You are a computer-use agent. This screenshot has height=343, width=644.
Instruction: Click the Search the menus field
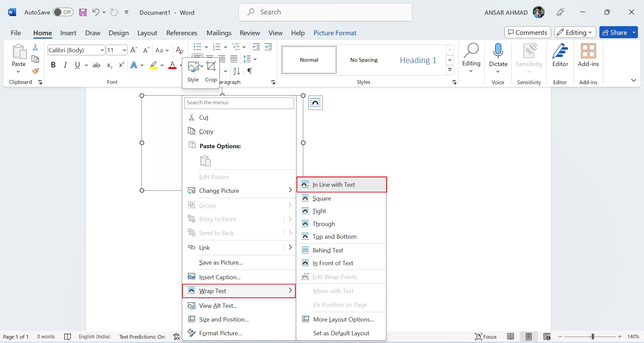[x=239, y=103]
